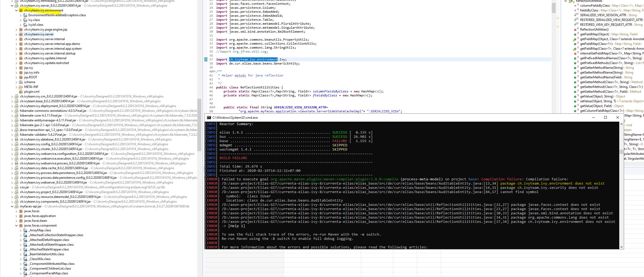Click the import de.cur.elias.base.beans.GenericEntity line
Image resolution: width=644 pixels, height=277 pixels.
(x=258, y=63)
